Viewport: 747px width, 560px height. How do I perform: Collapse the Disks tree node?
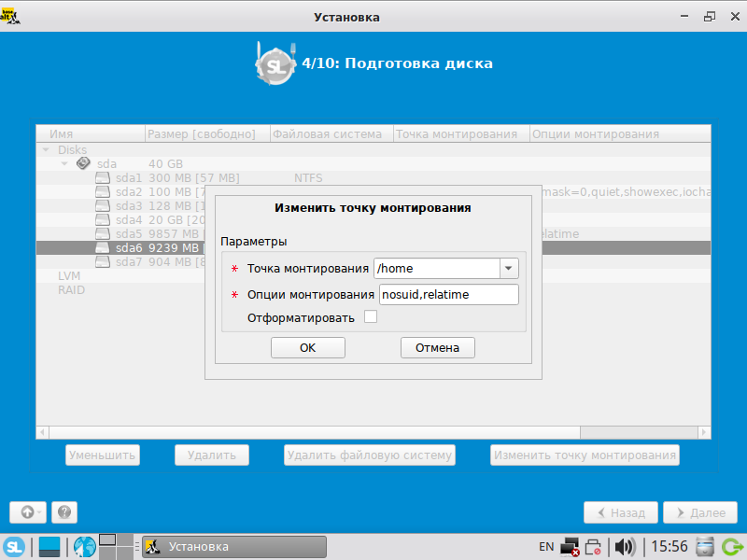(46, 150)
